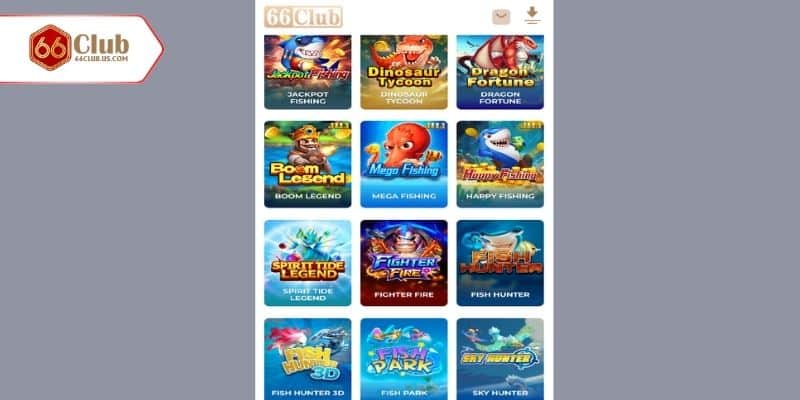This screenshot has width=800, height=400.
Task: Start the Boom Legend game
Action: [308, 164]
